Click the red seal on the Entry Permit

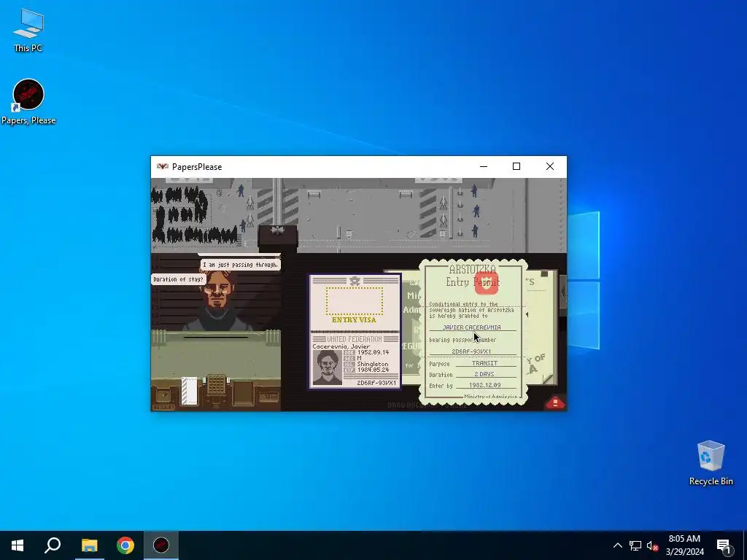(487, 283)
